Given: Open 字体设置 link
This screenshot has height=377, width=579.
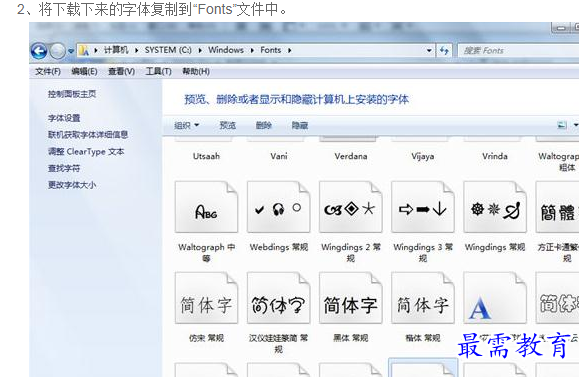Looking at the screenshot, I should click(x=64, y=118).
